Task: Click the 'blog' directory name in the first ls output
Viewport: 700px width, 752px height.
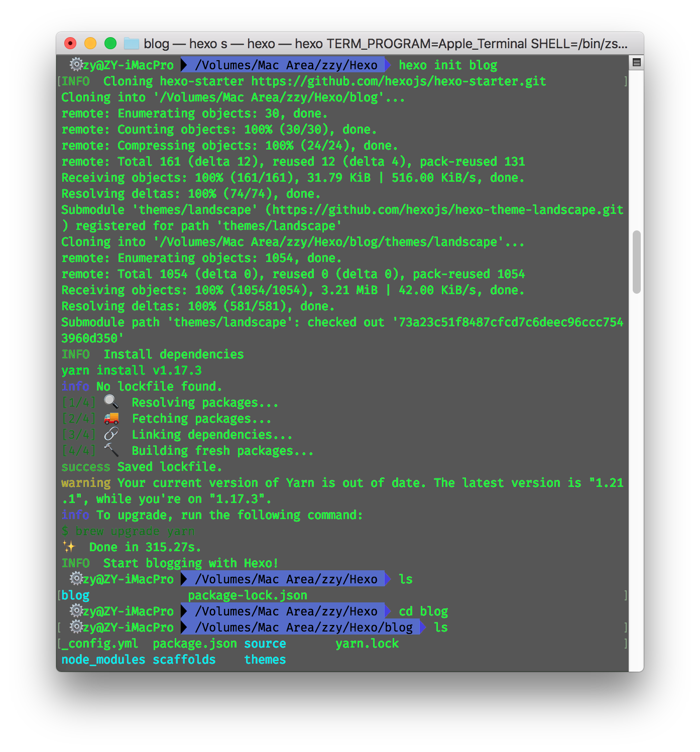Action: (75, 595)
